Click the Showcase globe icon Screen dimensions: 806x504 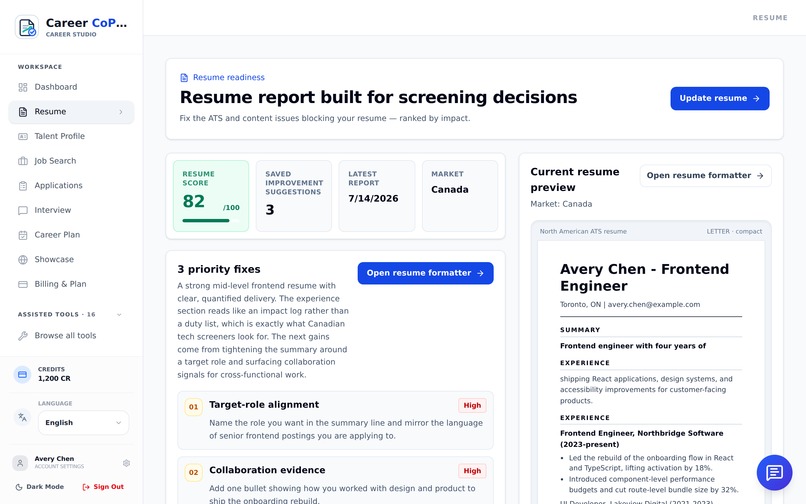[23, 260]
